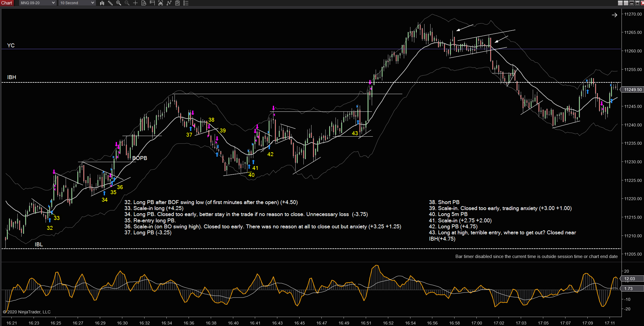The image size is (644, 326).
Task: Click the yellow 39 trade marker
Action: click(223, 131)
